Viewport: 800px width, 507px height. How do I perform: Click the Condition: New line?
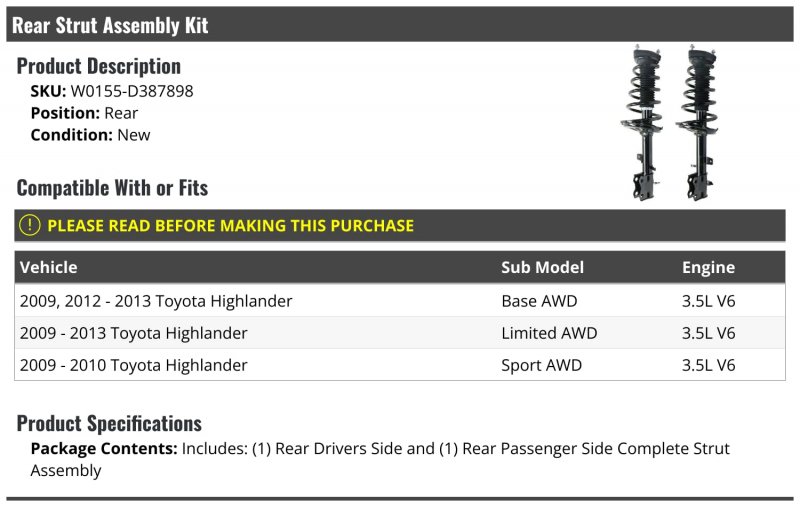[90, 135]
